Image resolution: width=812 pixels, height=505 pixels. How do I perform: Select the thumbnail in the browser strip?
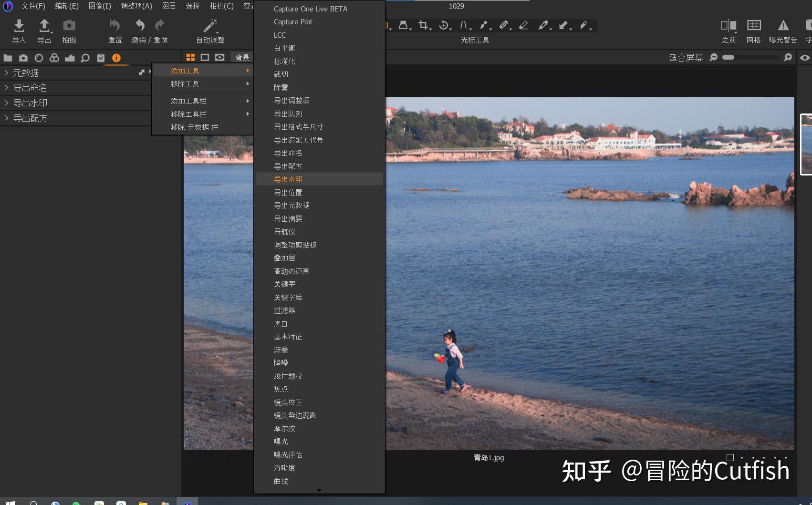point(806,144)
